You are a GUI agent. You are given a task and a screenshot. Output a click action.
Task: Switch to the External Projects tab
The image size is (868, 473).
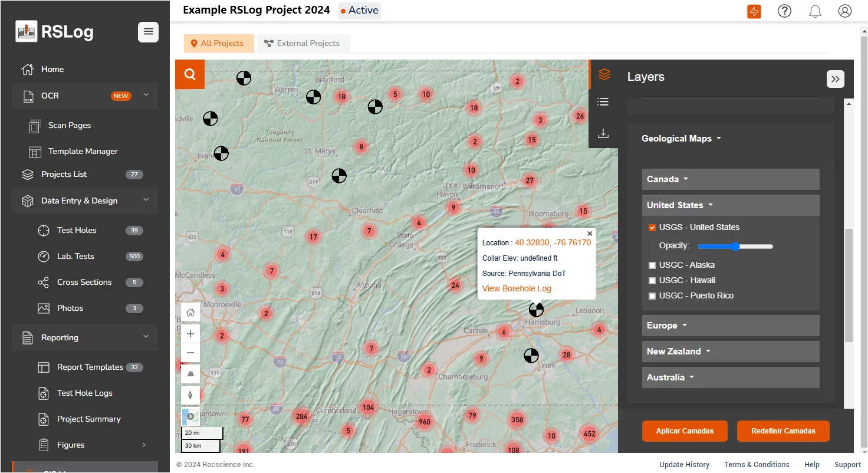pyautogui.click(x=303, y=43)
